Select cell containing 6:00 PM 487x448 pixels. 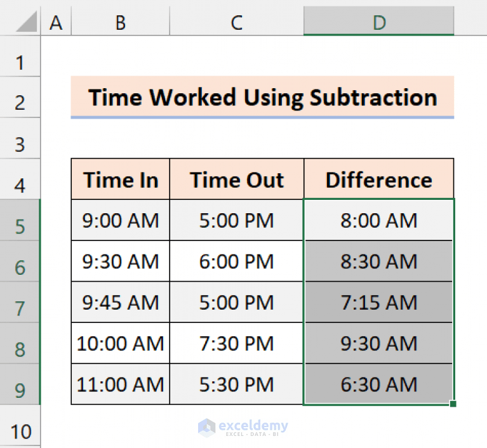[237, 261]
